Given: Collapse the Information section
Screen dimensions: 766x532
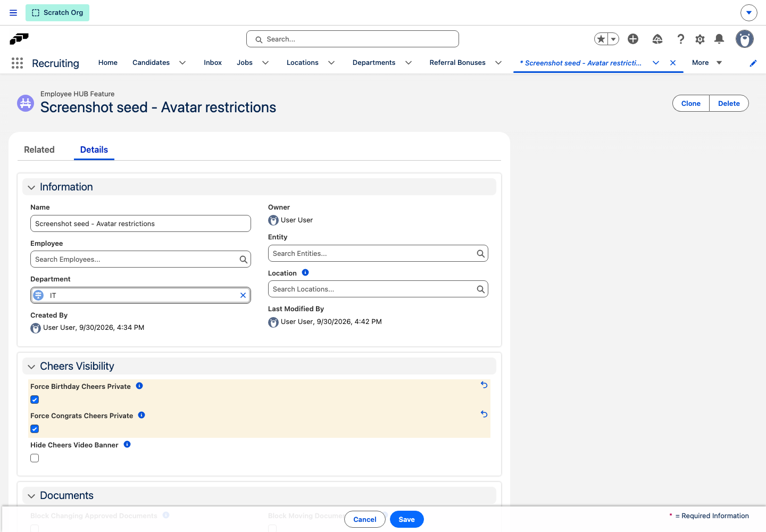Looking at the screenshot, I should (x=31, y=187).
